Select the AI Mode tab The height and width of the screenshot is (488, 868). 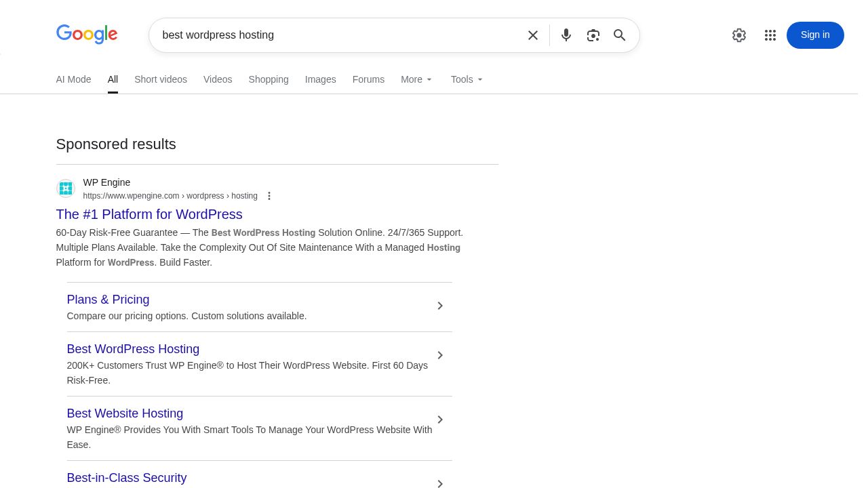(x=73, y=79)
